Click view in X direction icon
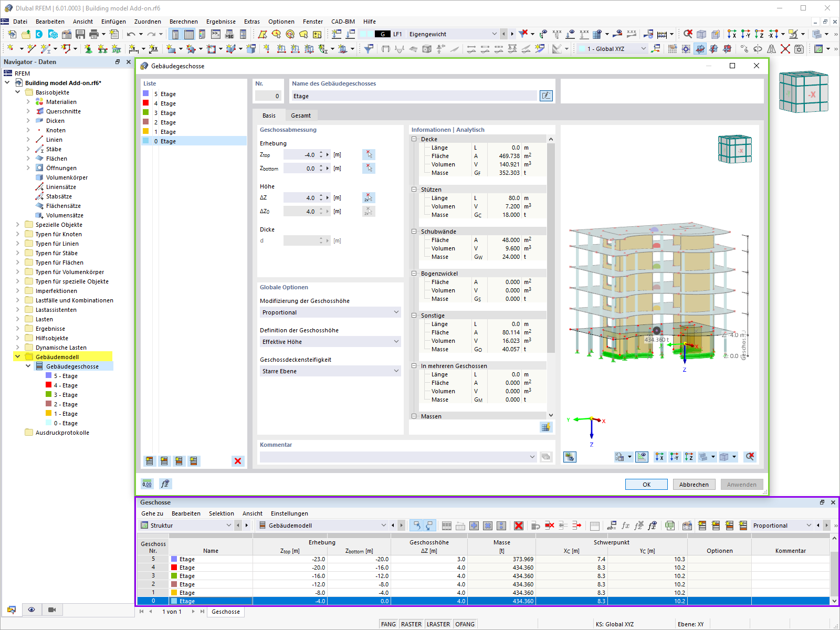The image size is (840, 630). click(732, 34)
